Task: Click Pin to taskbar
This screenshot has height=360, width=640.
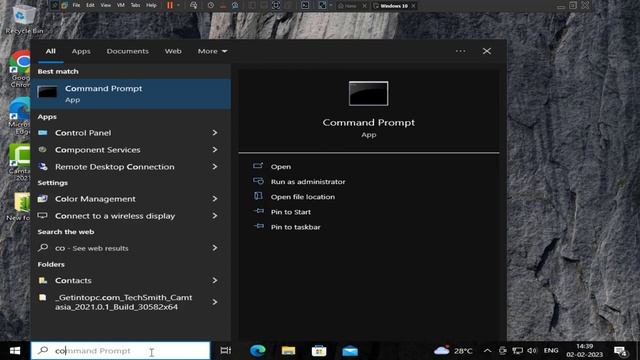Action: coord(296,227)
